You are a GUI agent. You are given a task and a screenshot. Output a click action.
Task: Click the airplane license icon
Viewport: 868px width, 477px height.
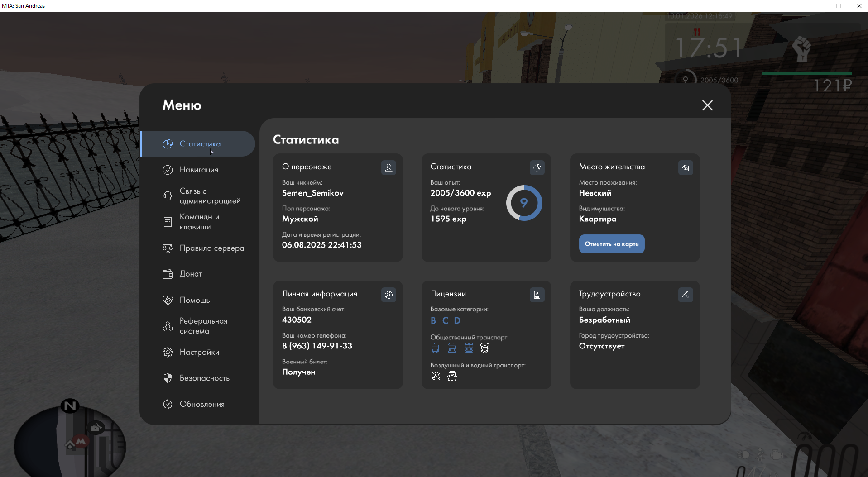[436, 376]
